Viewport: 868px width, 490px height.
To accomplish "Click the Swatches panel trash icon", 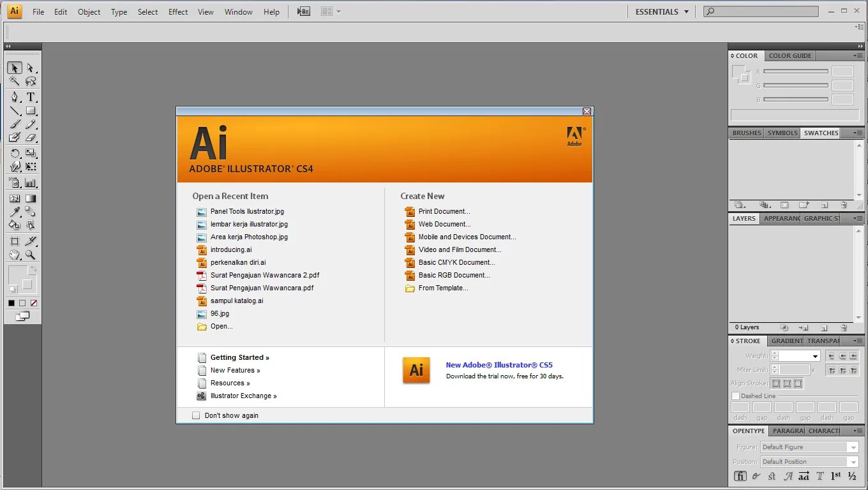I will click(844, 205).
